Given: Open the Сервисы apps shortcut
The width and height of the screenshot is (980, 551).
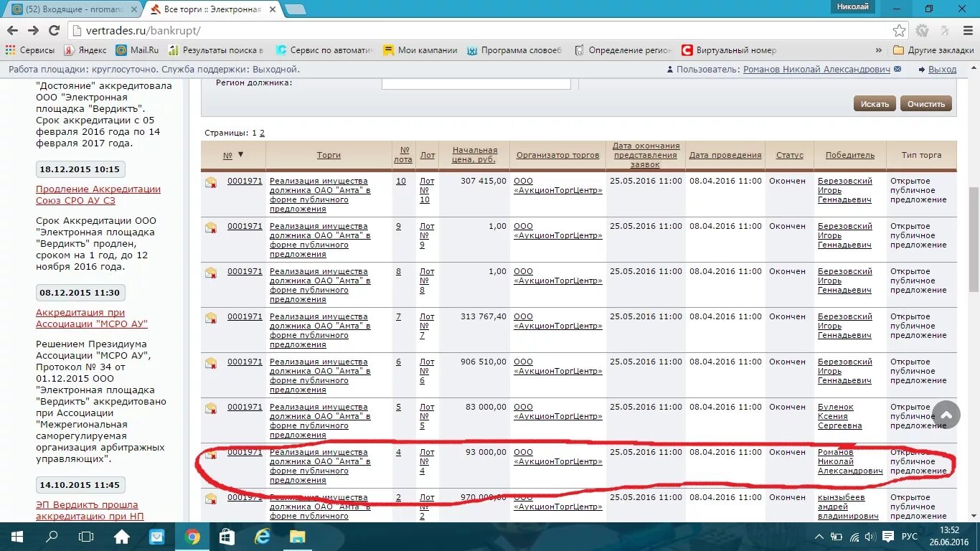Looking at the screenshot, I should [x=30, y=50].
